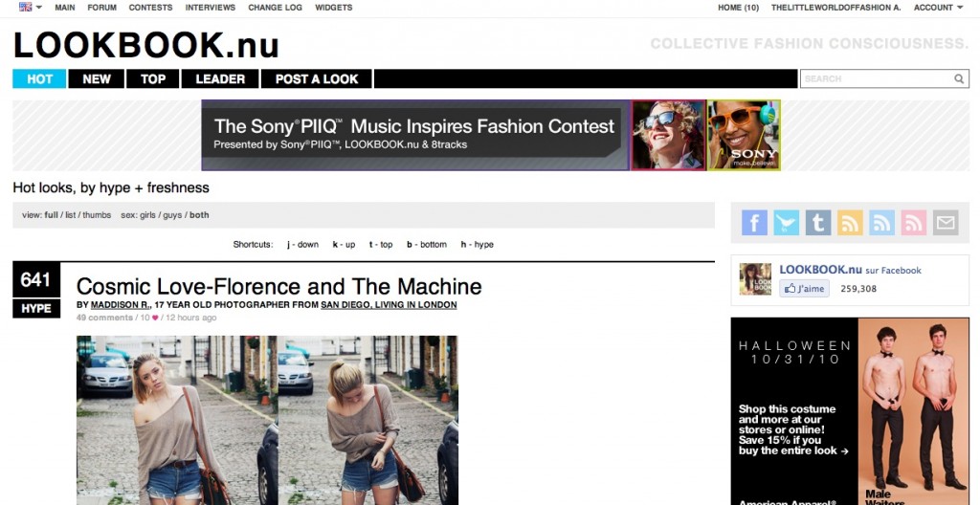The width and height of the screenshot is (980, 505).
Task: Expand the ACCOUNT dropdown menu
Action: pos(938,8)
